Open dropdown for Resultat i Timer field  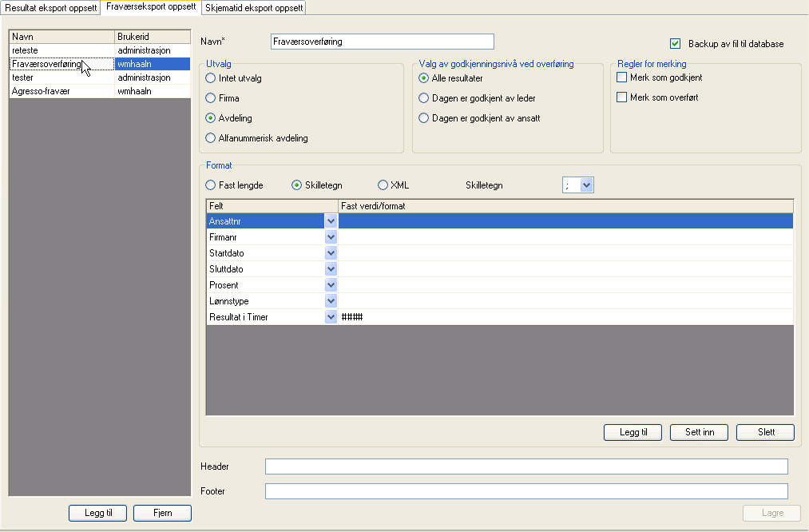[331, 317]
